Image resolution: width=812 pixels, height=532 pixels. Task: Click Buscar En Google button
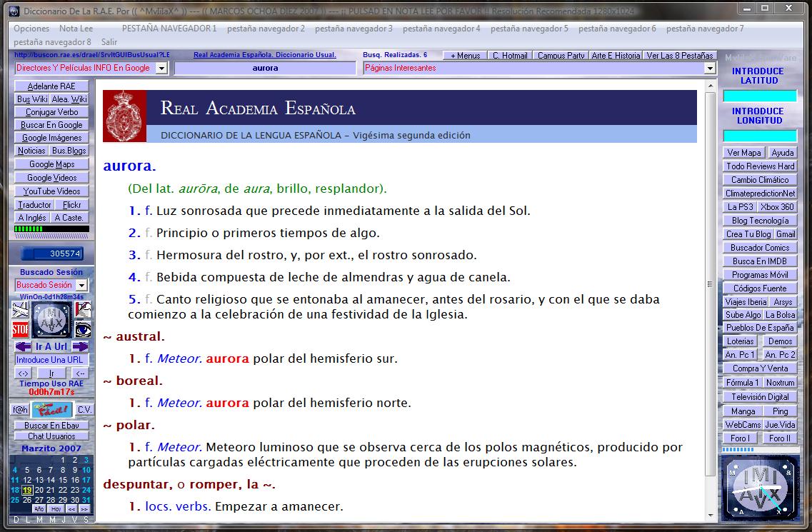tap(51, 125)
